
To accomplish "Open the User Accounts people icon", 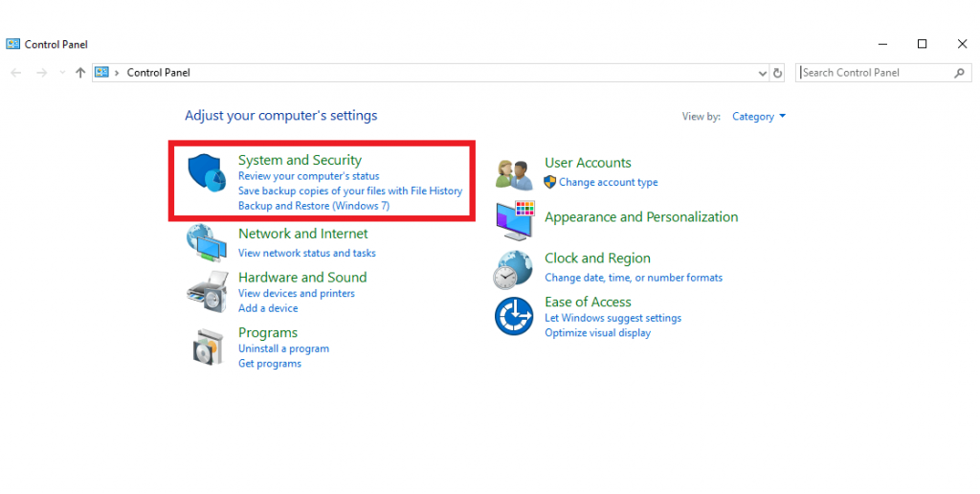I will click(514, 174).
